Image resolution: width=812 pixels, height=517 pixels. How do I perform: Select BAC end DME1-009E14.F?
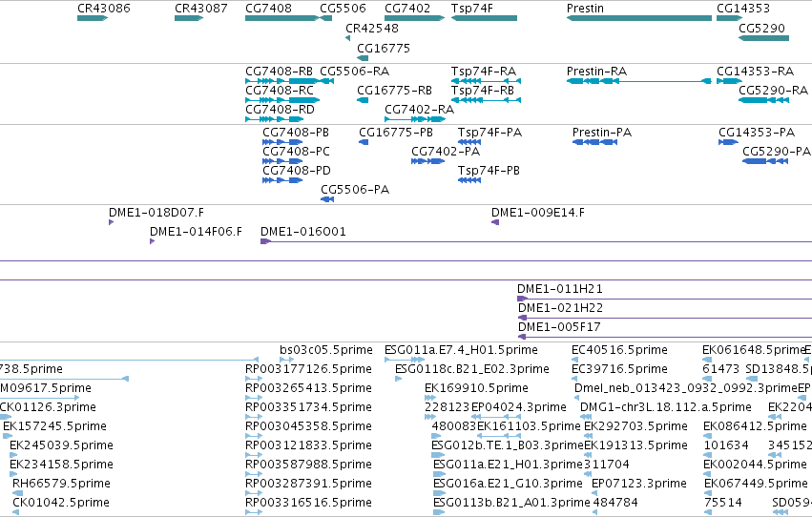click(x=495, y=222)
